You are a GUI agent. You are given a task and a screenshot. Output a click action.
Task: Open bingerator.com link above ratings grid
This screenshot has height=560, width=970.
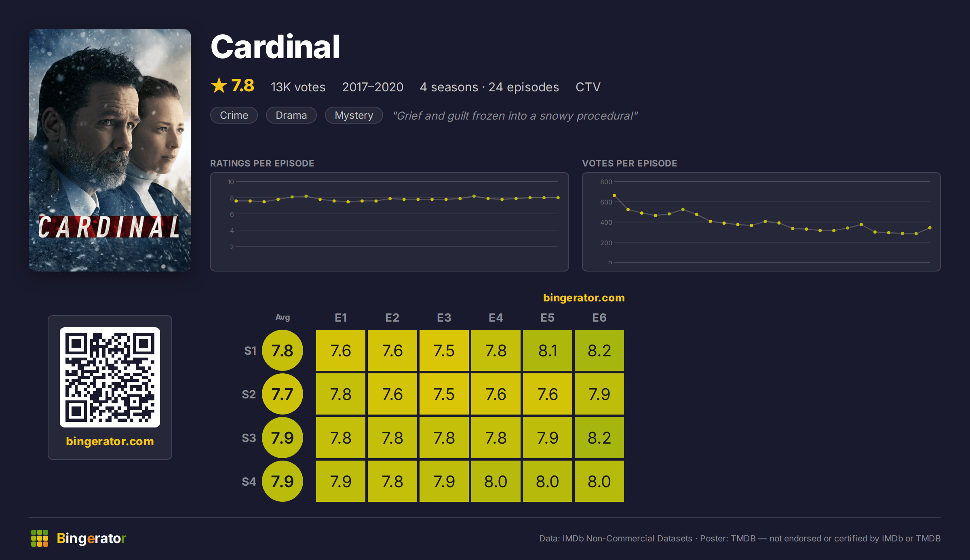coord(584,298)
